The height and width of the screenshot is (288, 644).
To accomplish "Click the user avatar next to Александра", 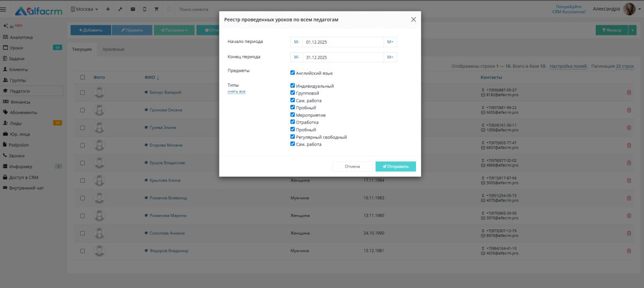I will pos(629,9).
